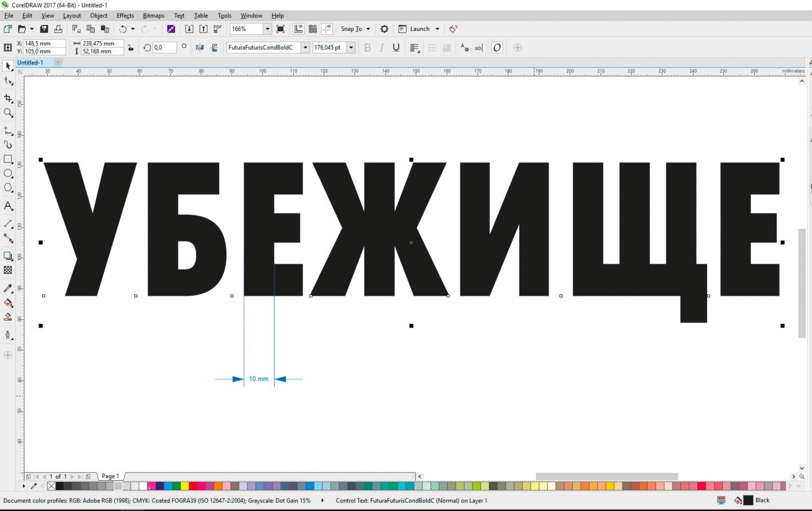Open the Effects menu

tap(125, 16)
